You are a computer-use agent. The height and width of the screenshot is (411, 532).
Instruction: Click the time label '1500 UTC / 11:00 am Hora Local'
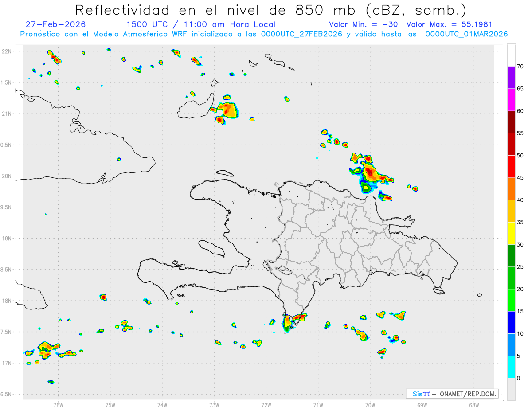[x=201, y=24]
